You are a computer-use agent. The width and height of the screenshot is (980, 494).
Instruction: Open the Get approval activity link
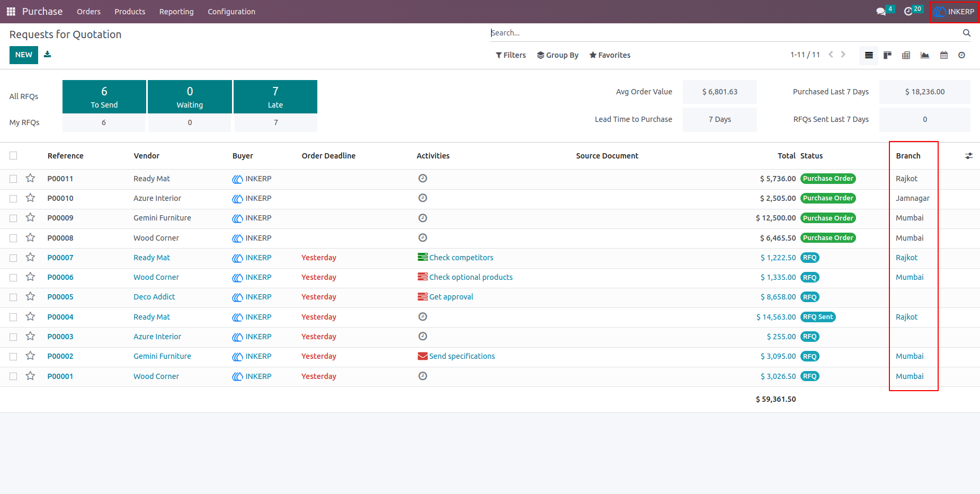[x=451, y=297]
